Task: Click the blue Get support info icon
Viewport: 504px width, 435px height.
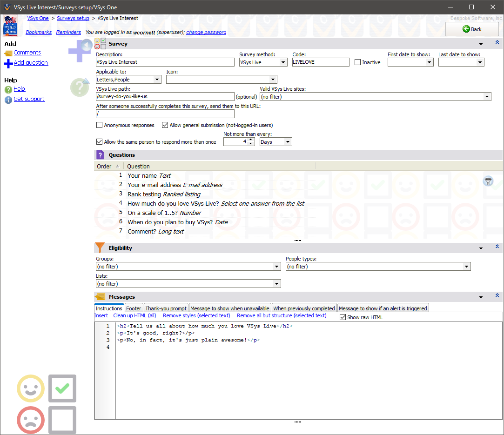Action: coord(8,100)
